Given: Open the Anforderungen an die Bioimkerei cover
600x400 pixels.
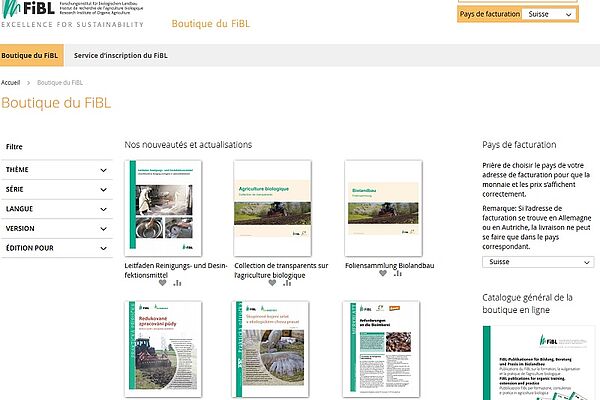Looking at the screenshot, I should point(381,349).
